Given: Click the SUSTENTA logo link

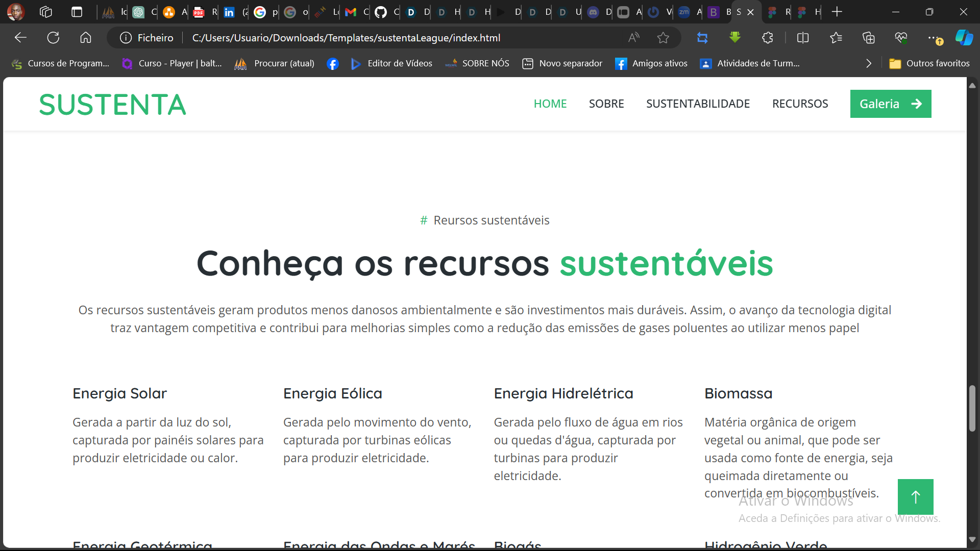Looking at the screenshot, I should pos(112,105).
